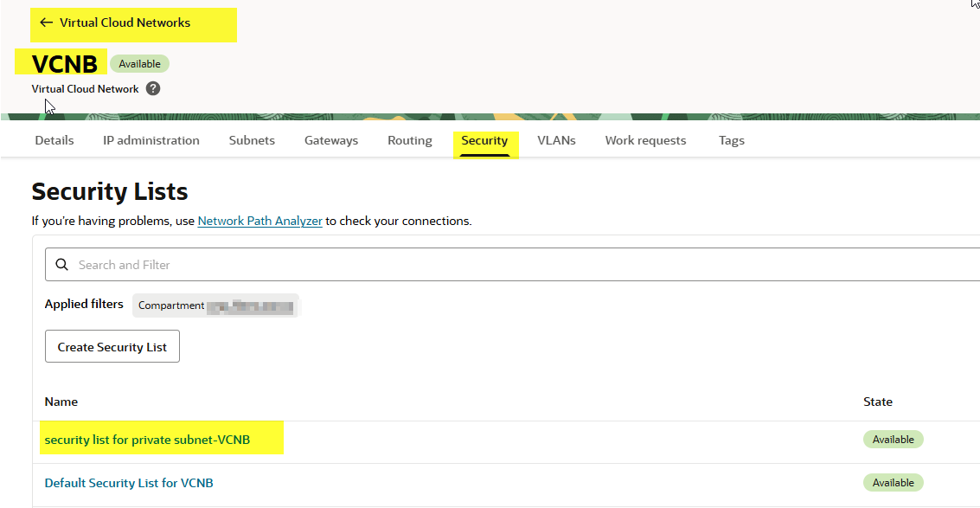Open the Gateways tab

(x=330, y=140)
